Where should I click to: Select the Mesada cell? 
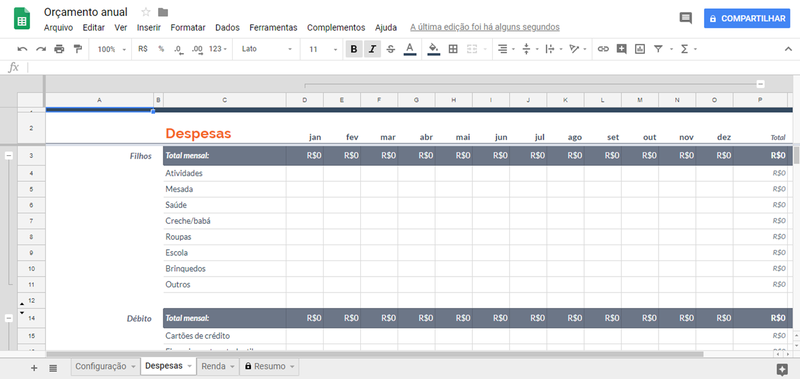[x=224, y=189]
